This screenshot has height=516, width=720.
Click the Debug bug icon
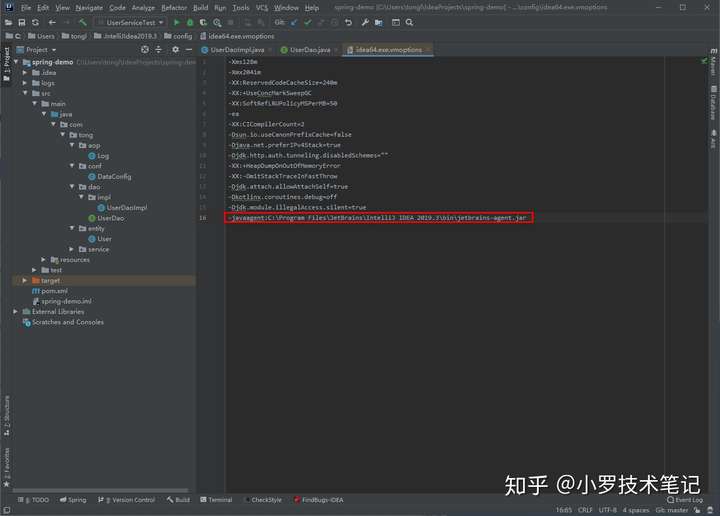tap(190, 22)
